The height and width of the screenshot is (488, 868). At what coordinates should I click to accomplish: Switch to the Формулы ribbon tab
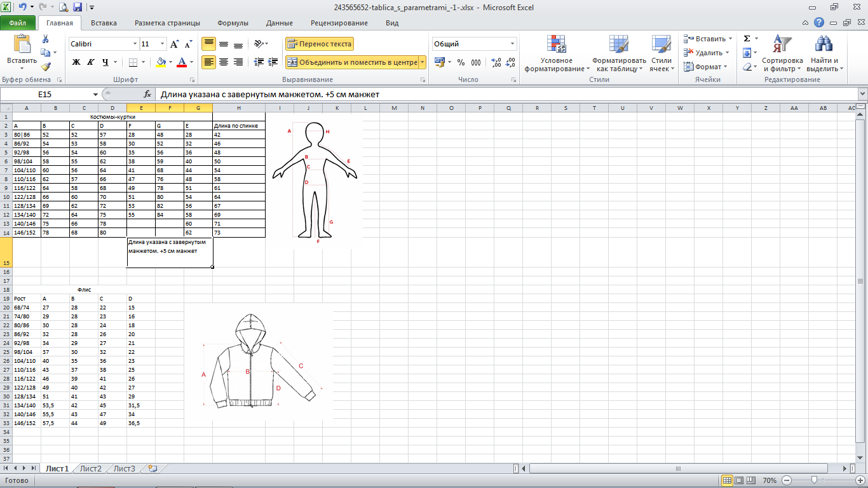[x=233, y=23]
